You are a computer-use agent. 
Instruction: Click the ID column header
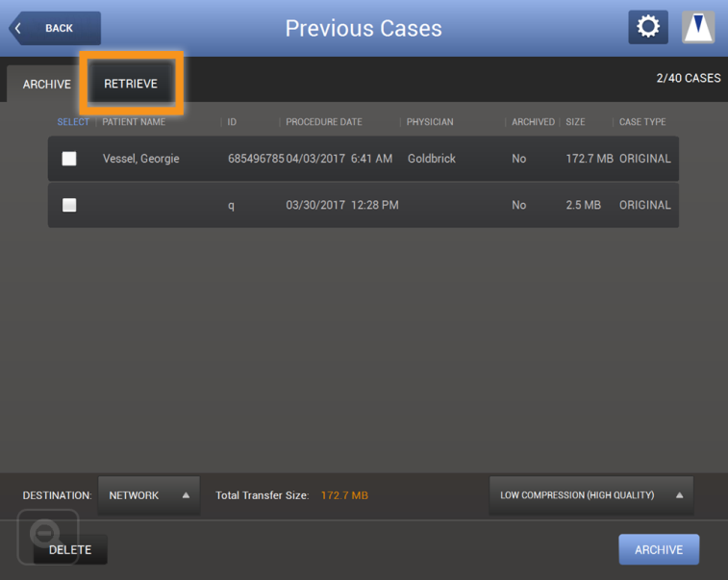click(232, 121)
